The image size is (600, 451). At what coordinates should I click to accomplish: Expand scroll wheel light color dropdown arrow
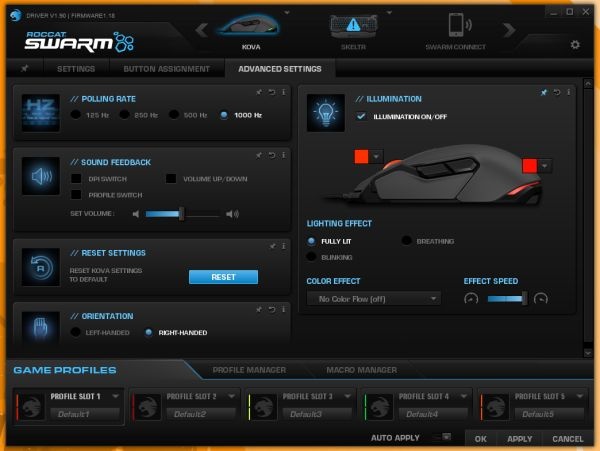[x=377, y=156]
